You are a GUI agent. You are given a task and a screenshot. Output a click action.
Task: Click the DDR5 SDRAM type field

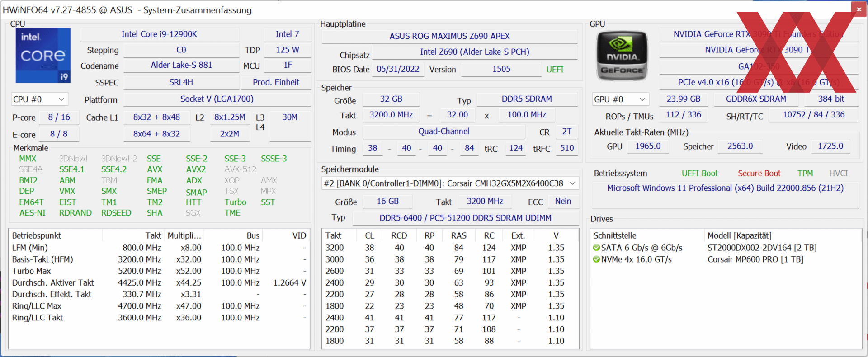click(527, 99)
